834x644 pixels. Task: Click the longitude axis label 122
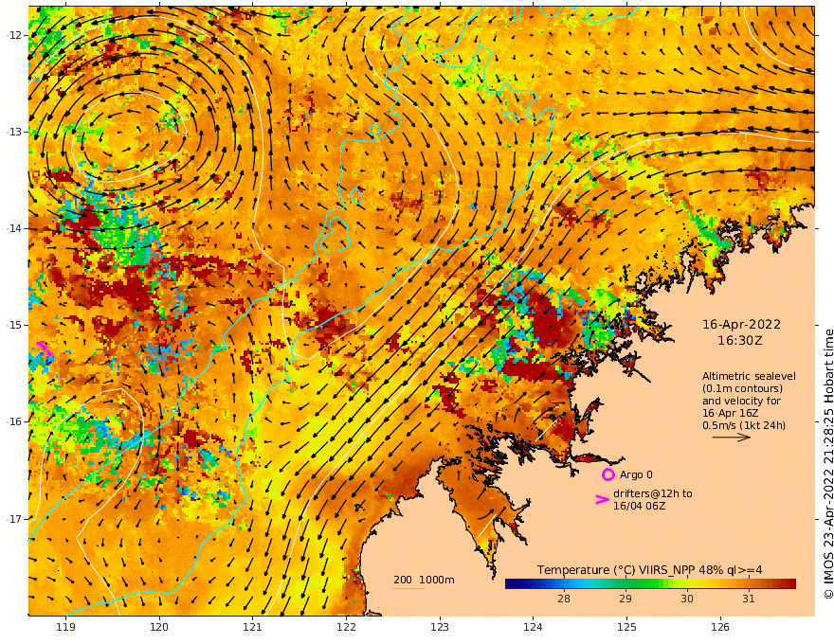coord(346,628)
